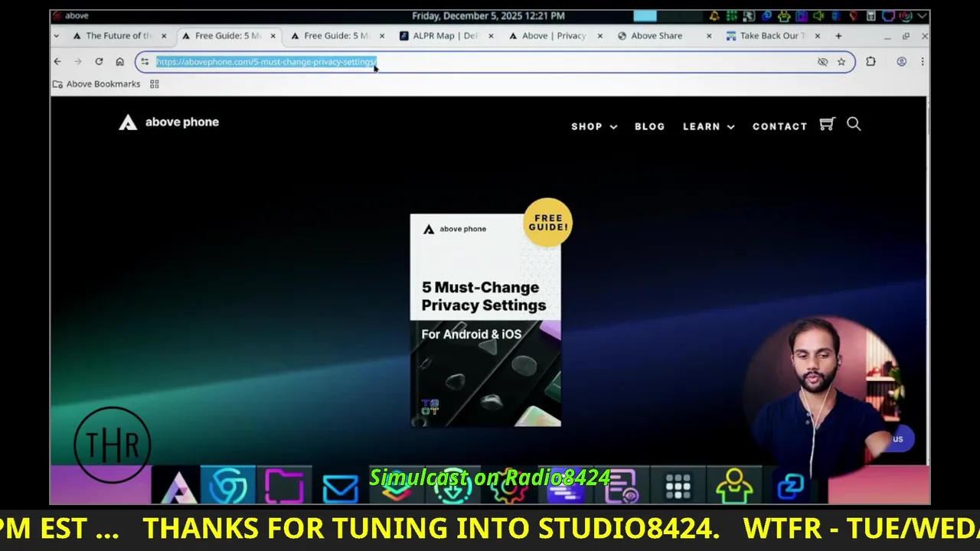
Task: Open the browser home page
Action: click(x=119, y=61)
